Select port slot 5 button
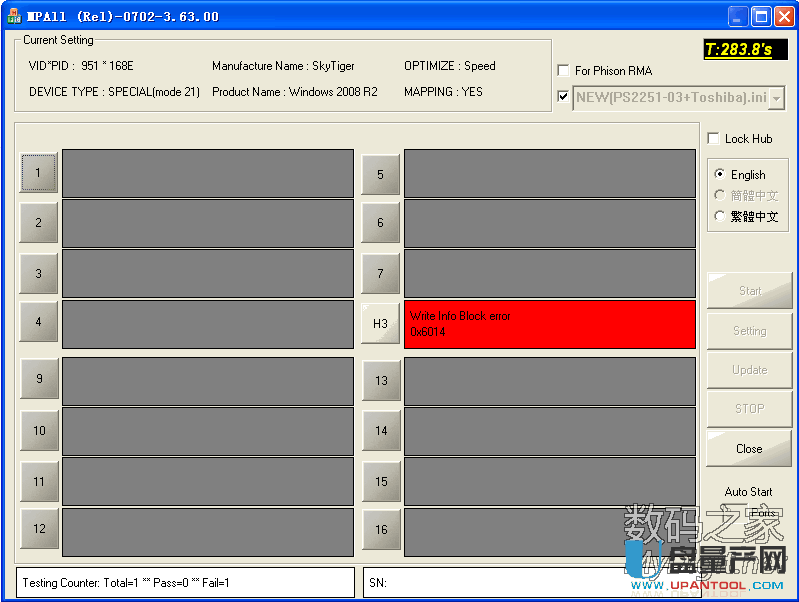799x602 pixels. pos(380,175)
